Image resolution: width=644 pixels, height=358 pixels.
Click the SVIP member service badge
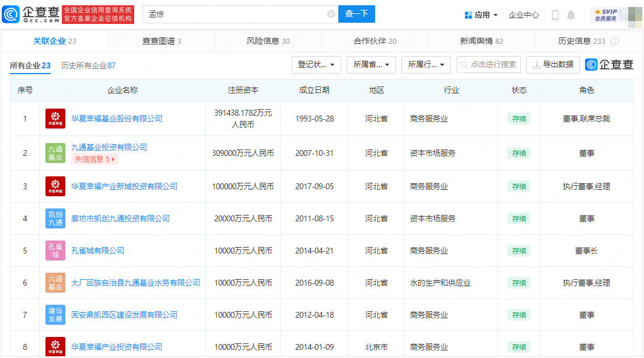605,15
